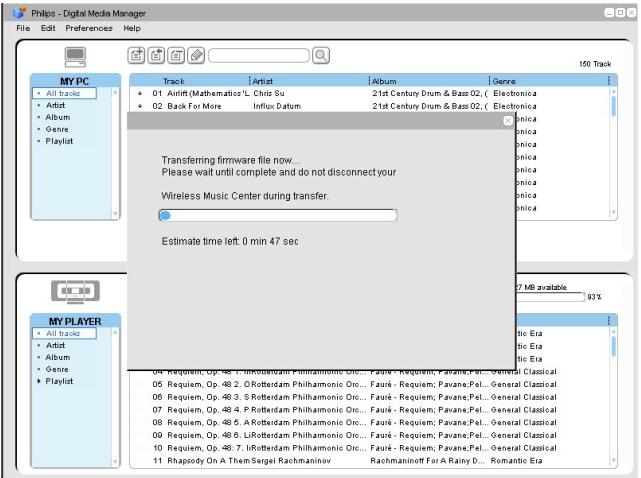Image resolution: width=641 pixels, height=478 pixels.
Task: Close the firmware transfer dialog
Action: click(x=508, y=121)
